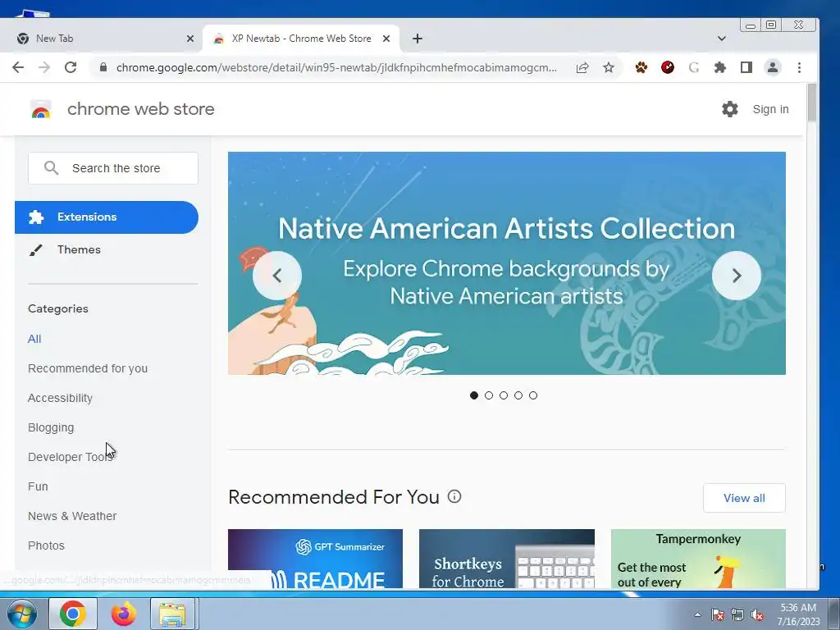This screenshot has width=840, height=630.
Task: Open Chrome three-dot menu
Action: [x=799, y=67]
